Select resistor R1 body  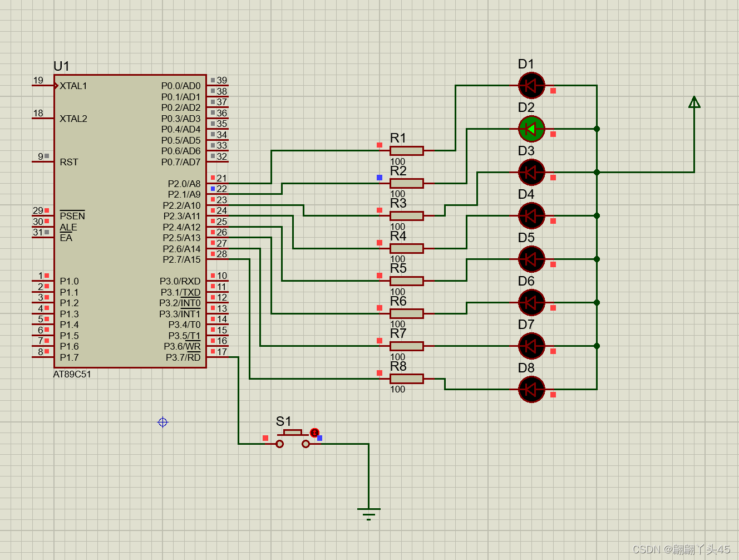coord(407,151)
